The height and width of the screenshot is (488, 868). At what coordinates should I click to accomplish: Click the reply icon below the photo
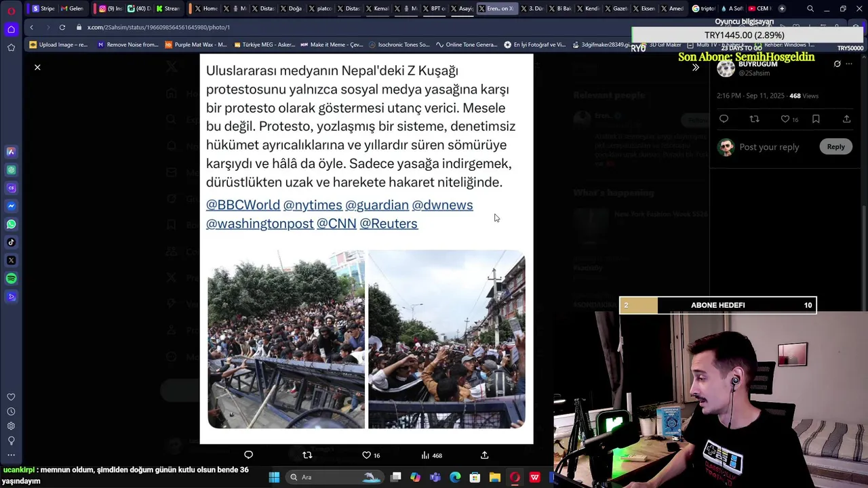(x=248, y=455)
